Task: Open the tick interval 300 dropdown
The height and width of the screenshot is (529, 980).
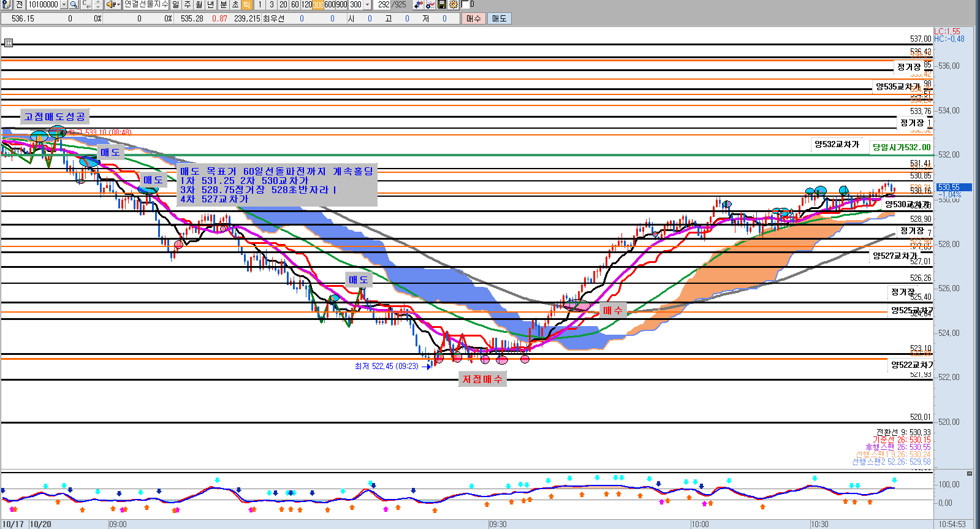Action: pyautogui.click(x=367, y=4)
